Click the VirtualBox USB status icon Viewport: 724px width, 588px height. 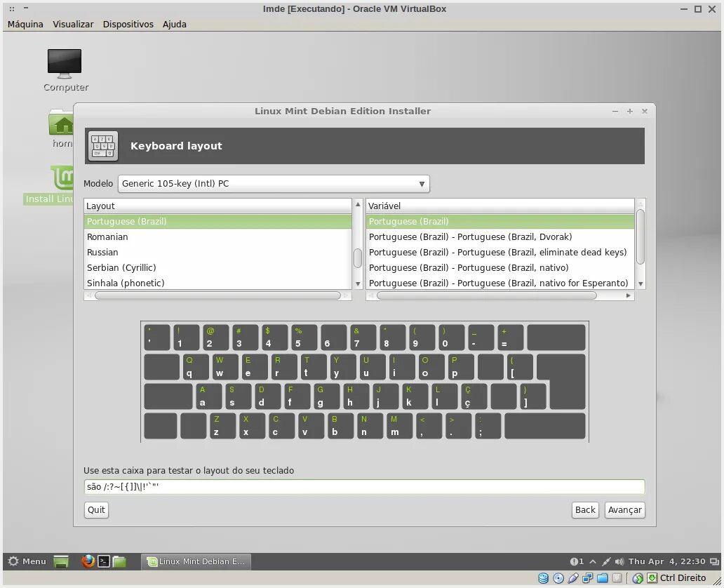pos(573,578)
